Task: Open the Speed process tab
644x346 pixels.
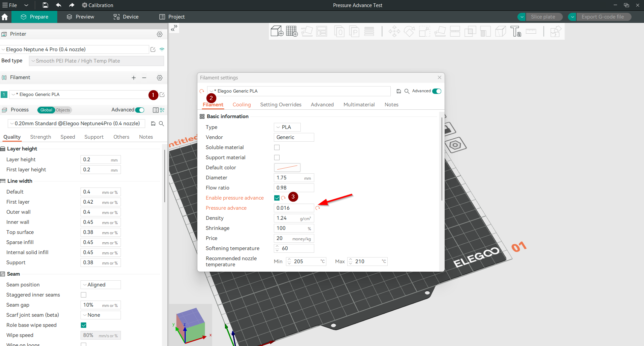Action: coord(68,137)
